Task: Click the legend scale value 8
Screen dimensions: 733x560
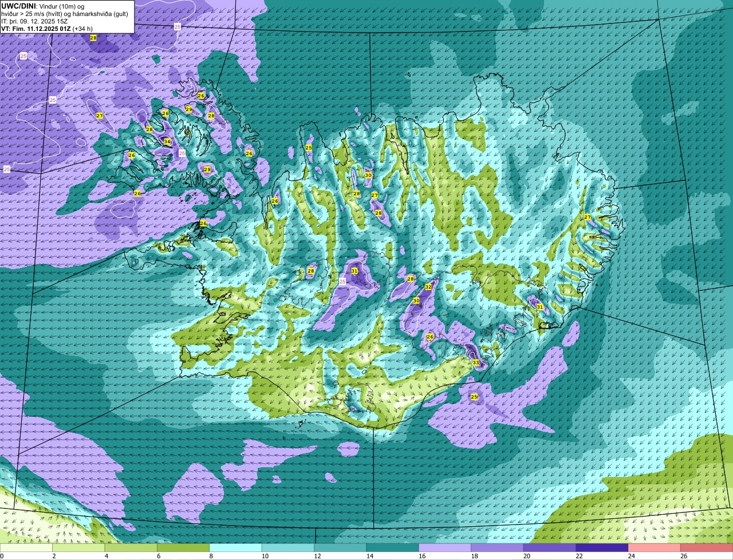Action: coord(211,556)
